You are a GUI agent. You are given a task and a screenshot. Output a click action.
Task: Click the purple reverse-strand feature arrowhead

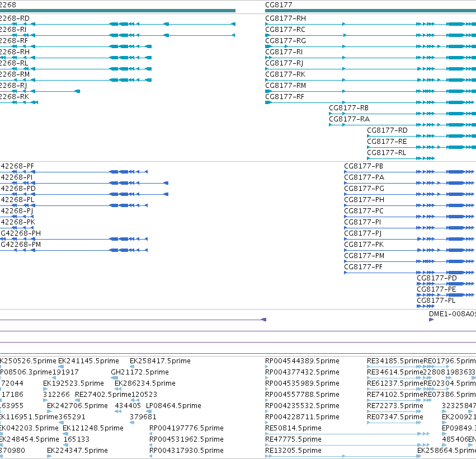[x=264, y=320]
